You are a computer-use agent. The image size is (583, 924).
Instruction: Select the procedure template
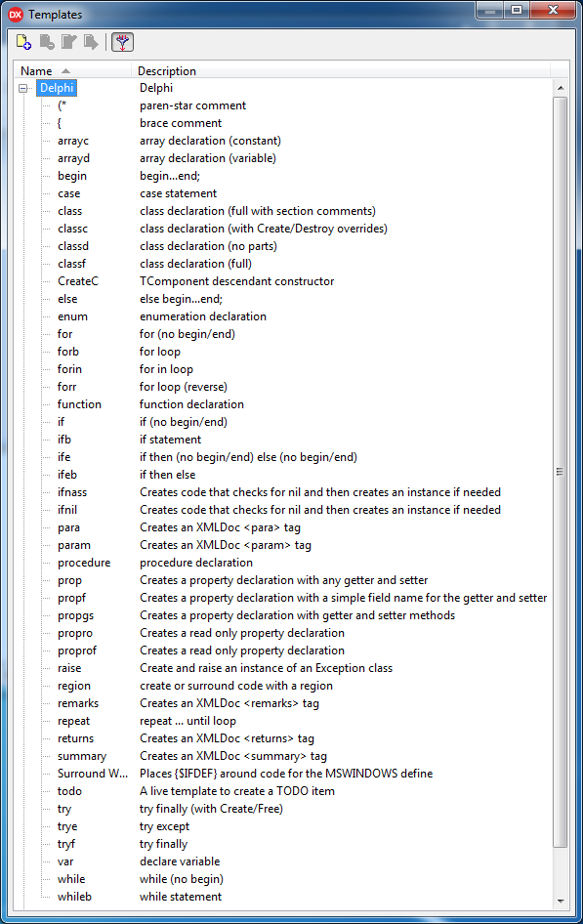(84, 563)
